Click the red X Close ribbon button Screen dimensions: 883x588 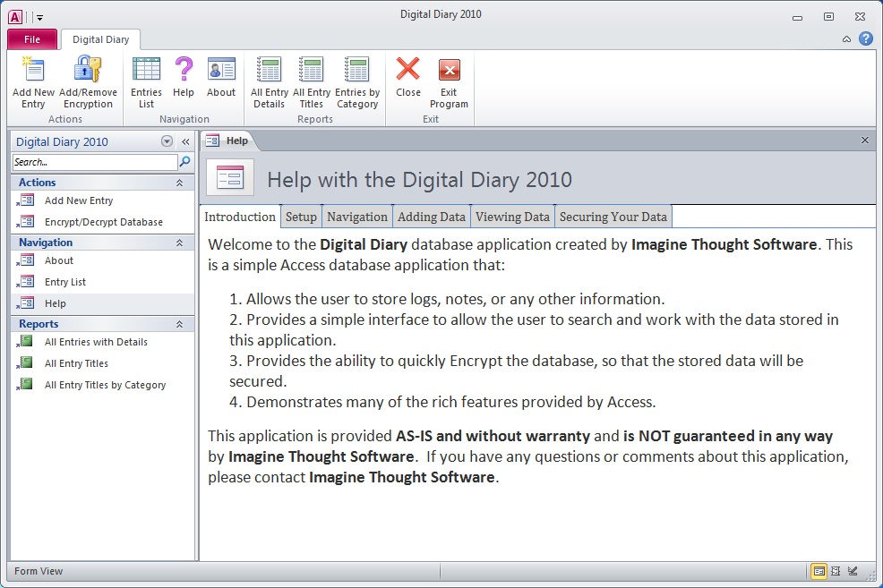tap(407, 77)
